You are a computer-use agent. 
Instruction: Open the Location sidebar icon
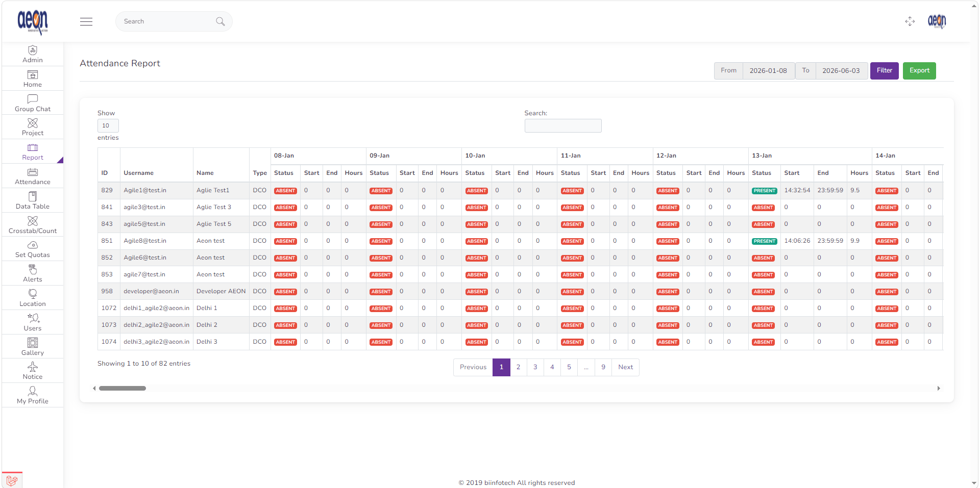pos(33,294)
